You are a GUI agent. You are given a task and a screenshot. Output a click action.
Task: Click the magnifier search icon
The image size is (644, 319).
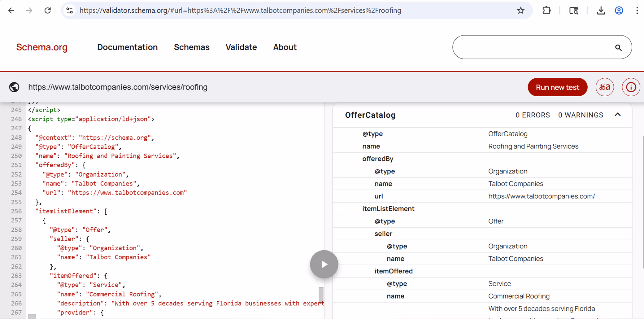coord(618,47)
